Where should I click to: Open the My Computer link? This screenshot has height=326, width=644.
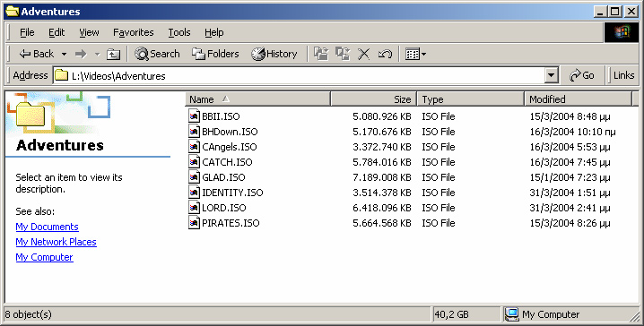click(x=44, y=257)
